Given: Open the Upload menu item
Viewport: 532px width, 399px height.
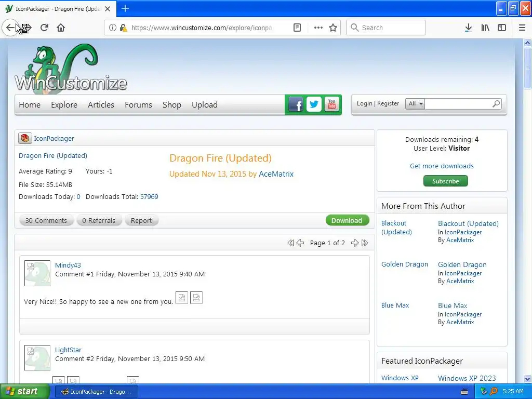Looking at the screenshot, I should (205, 105).
